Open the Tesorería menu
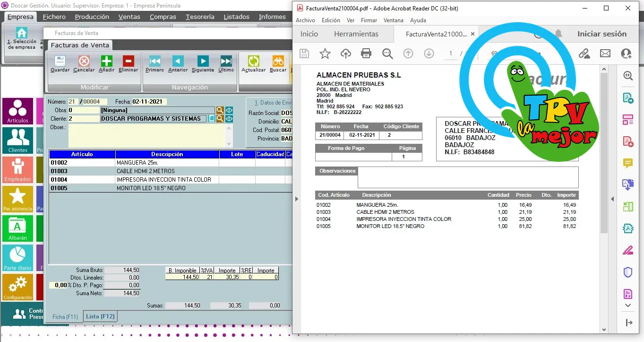The height and width of the screenshot is (342, 644). pos(200,17)
